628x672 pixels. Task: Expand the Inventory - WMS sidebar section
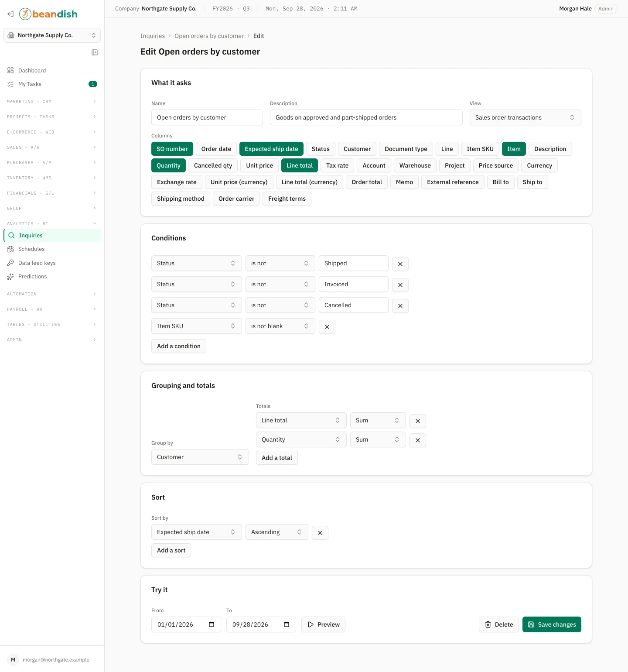pyautogui.click(x=52, y=178)
